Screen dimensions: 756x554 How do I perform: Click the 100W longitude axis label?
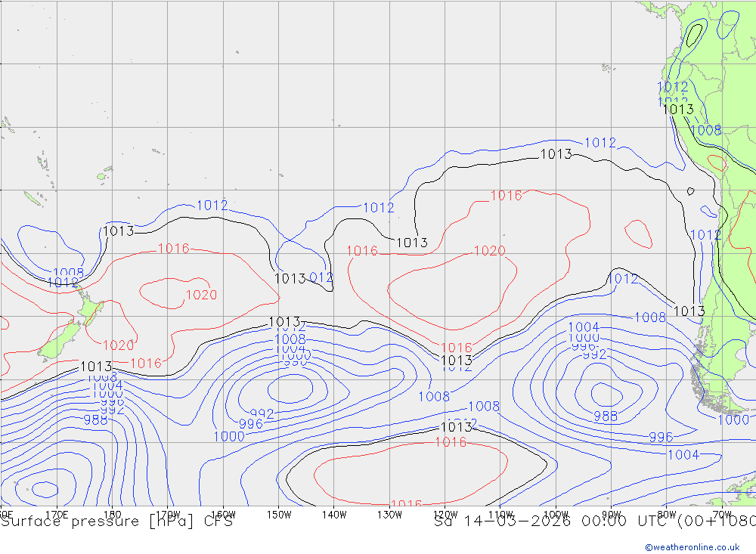(556, 514)
